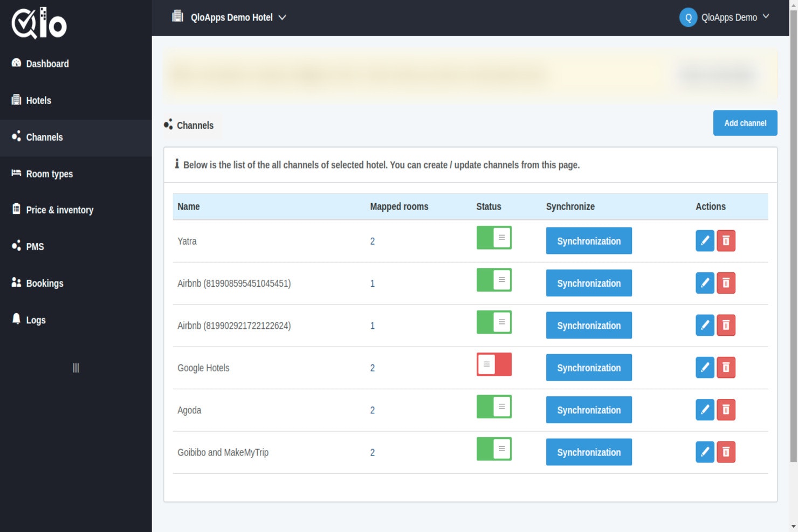Click mapped rooms count for Google Hotels
798x532 pixels.
coord(372,368)
